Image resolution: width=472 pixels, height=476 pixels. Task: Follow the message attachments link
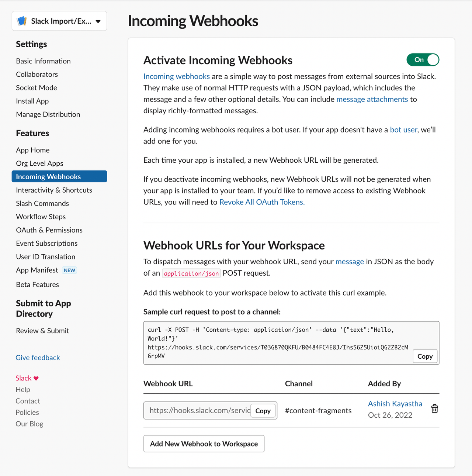372,99
